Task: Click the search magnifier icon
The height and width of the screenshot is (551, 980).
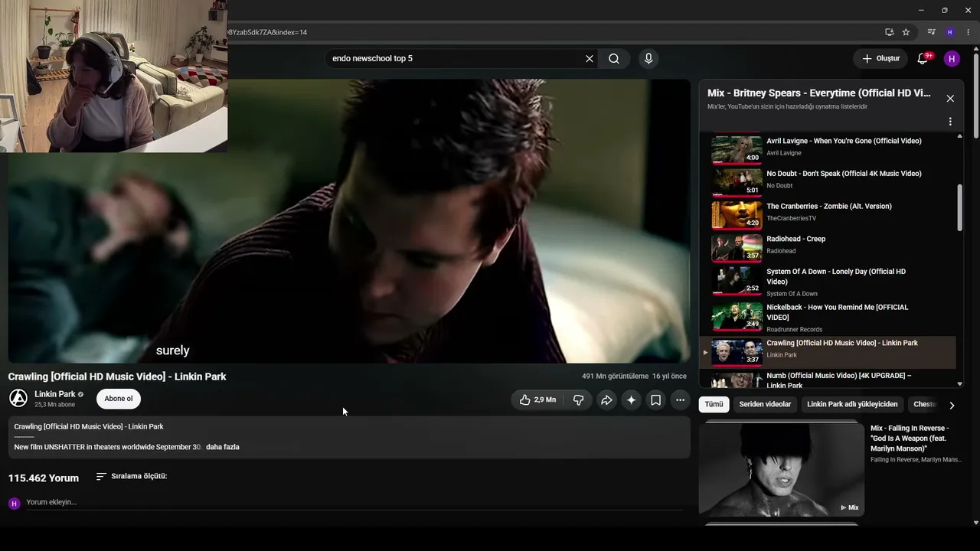Action: [x=614, y=59]
